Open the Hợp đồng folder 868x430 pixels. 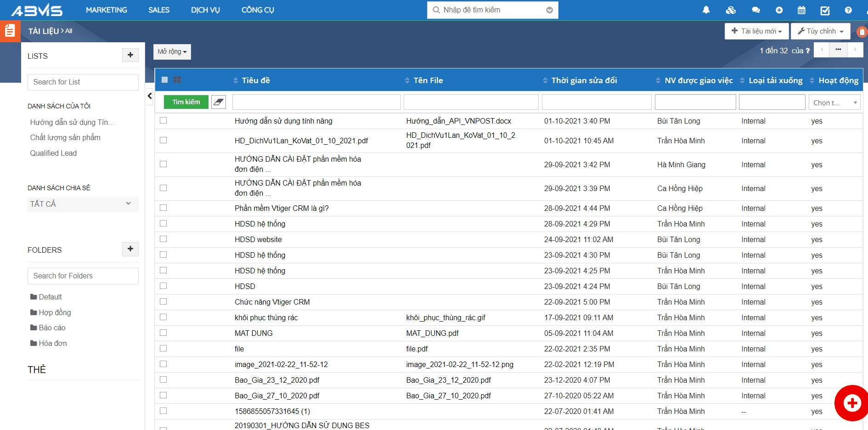click(55, 312)
